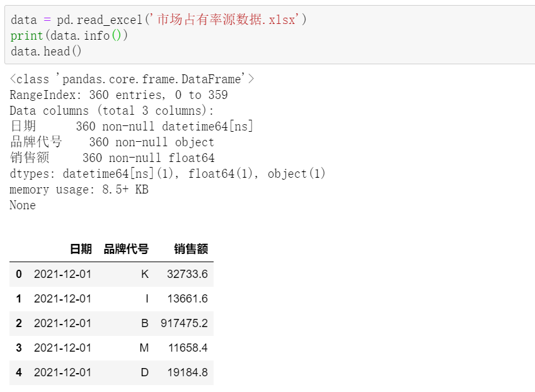Click brand code D cell
Viewport: 535px width, 392px height.
tap(145, 372)
